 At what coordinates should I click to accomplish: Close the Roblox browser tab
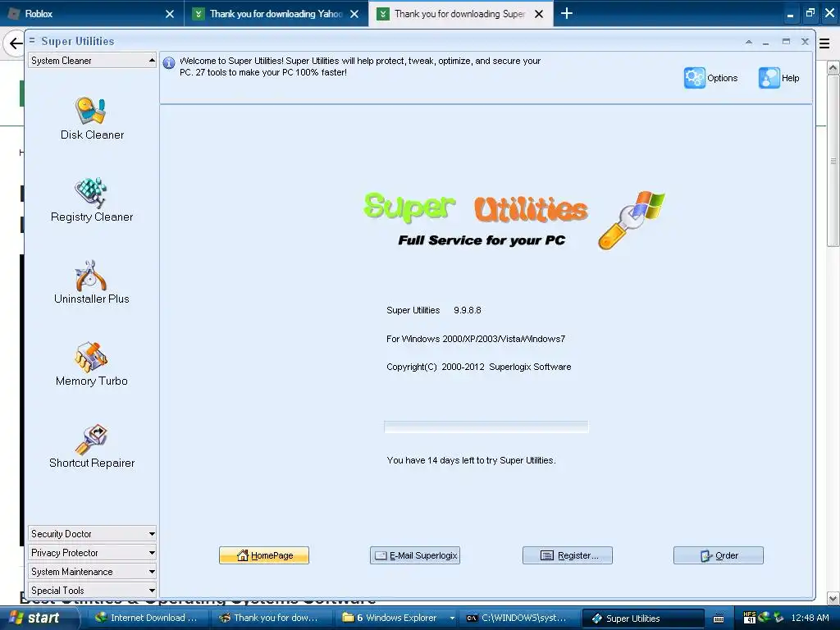[169, 14]
